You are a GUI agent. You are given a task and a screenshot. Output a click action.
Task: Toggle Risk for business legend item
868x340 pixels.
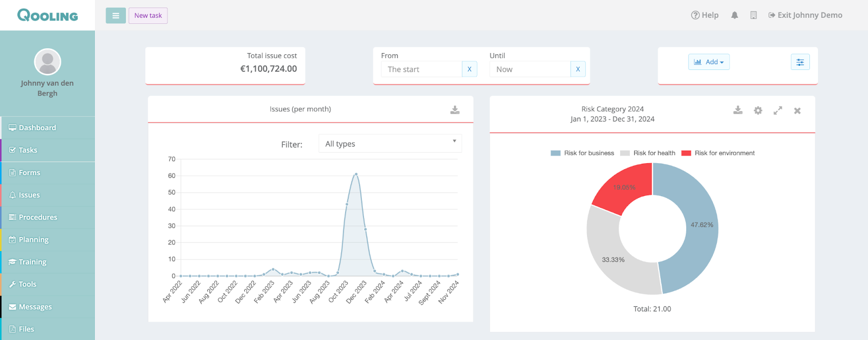coord(582,153)
